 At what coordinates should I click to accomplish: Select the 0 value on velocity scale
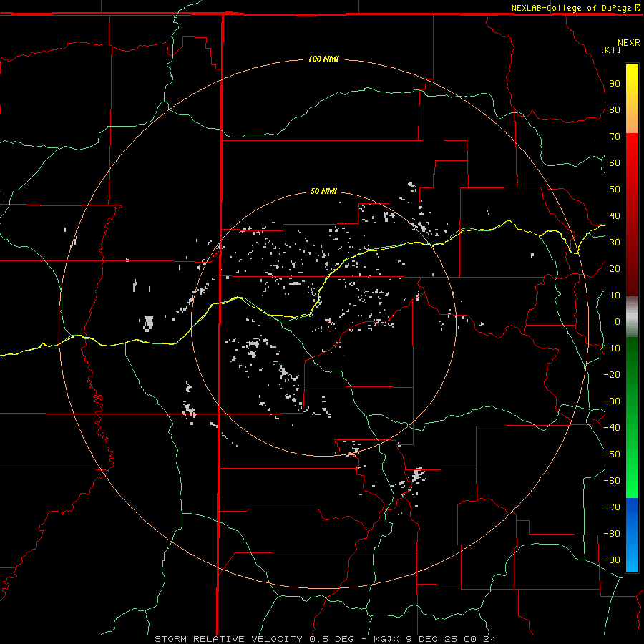point(618,321)
